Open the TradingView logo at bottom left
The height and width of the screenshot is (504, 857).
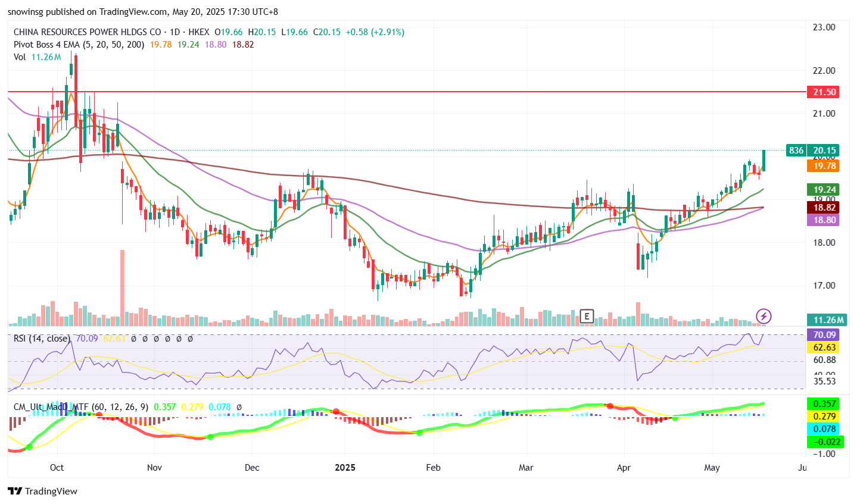tap(42, 491)
